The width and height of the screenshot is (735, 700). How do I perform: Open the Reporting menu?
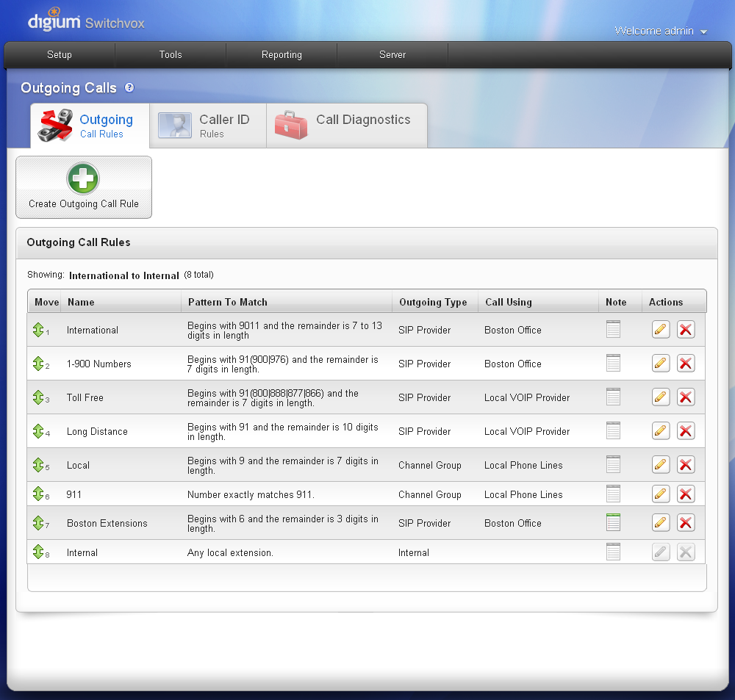click(282, 55)
